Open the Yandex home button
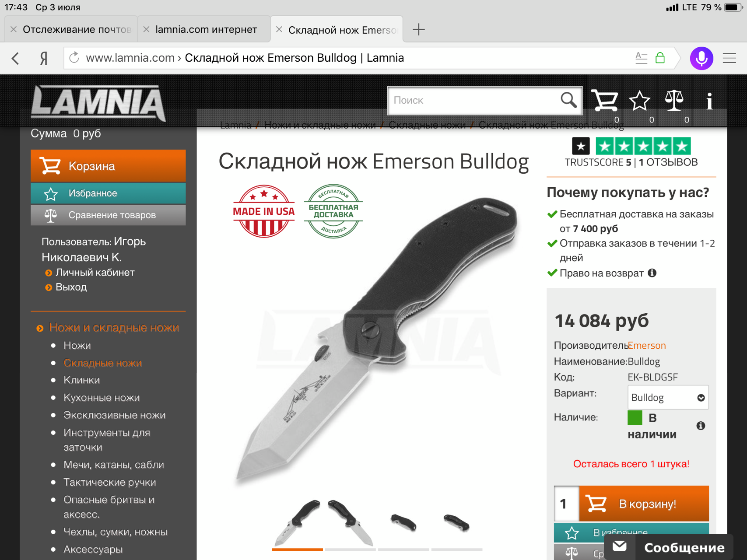Viewport: 747px width, 560px height. click(x=43, y=58)
